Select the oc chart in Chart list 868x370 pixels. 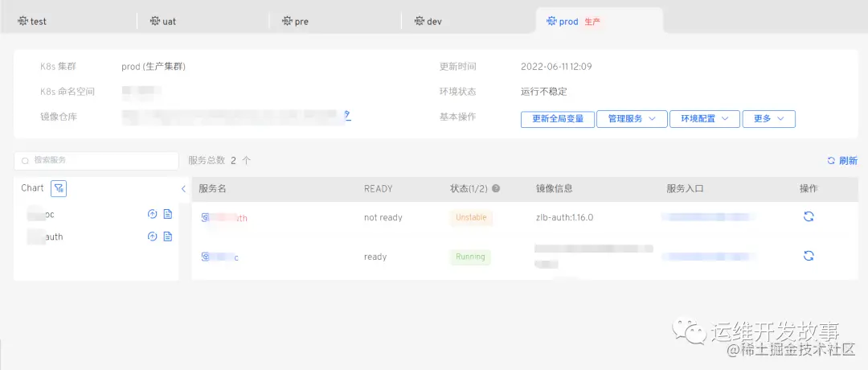tap(41, 214)
